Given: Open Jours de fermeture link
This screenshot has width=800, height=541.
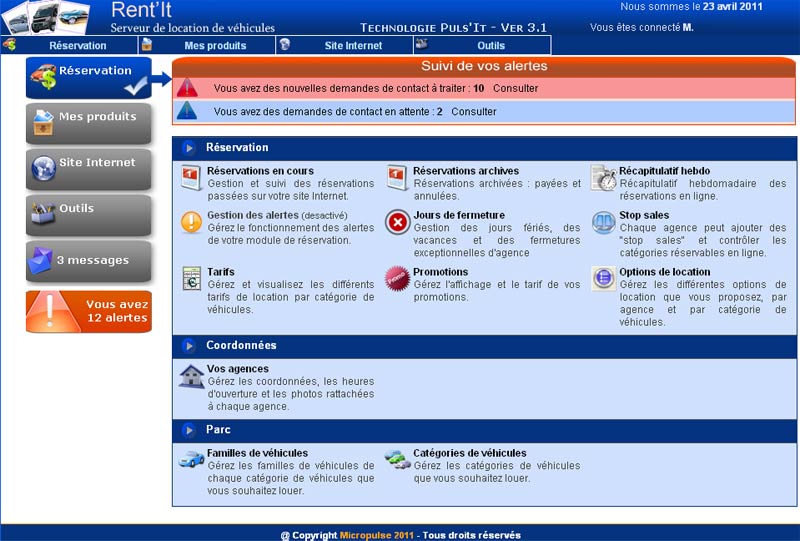Looking at the screenshot, I should coord(459,215).
